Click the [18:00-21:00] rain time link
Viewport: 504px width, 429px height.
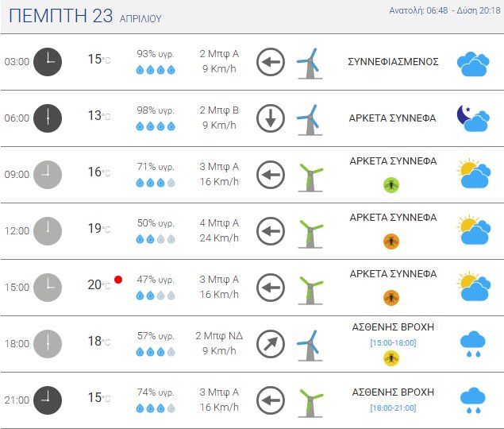tap(393, 408)
